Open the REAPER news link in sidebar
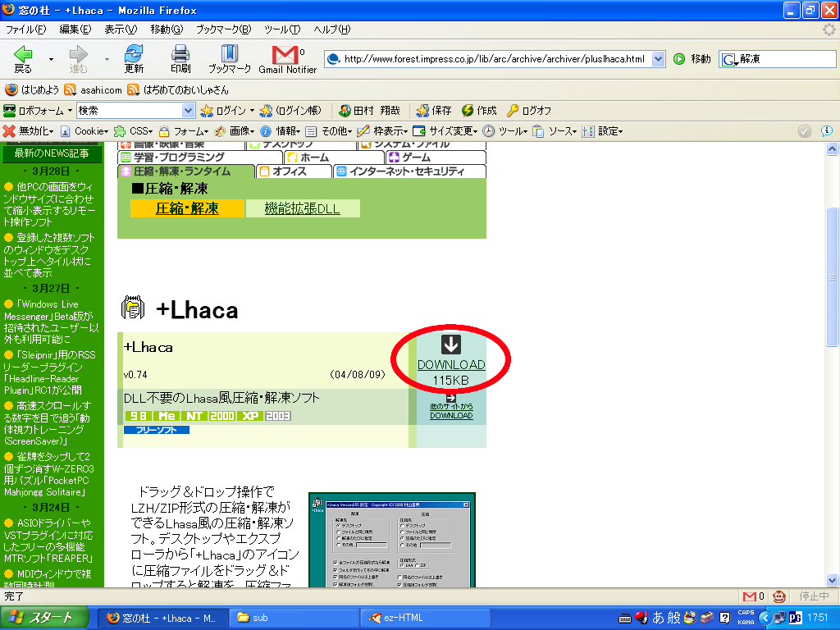The height and width of the screenshot is (630, 840). tap(48, 541)
